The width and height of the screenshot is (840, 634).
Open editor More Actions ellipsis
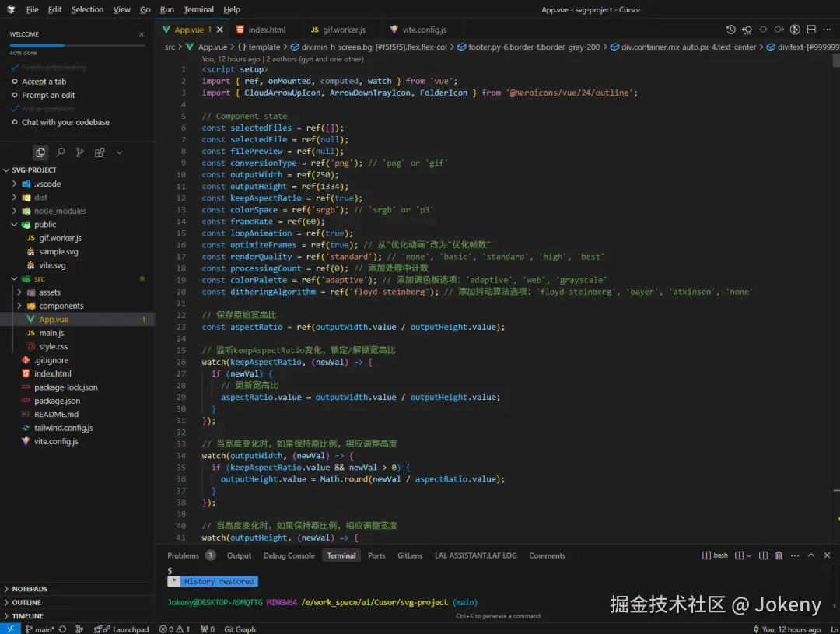tap(827, 30)
